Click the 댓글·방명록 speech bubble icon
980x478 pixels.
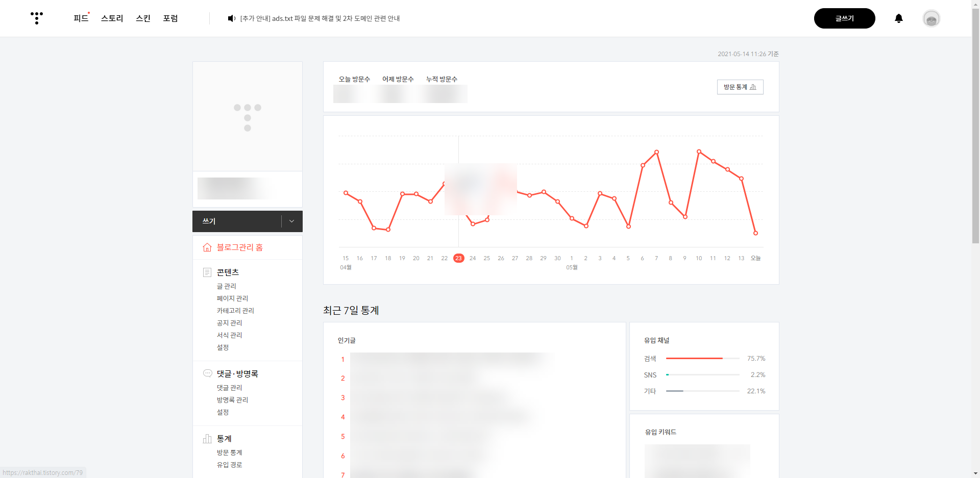click(207, 373)
